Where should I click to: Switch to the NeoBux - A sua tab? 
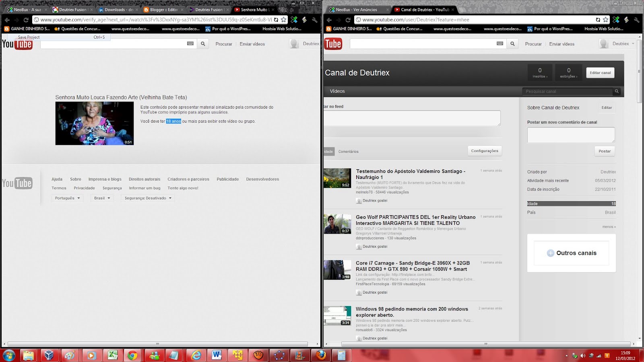click(x=27, y=10)
